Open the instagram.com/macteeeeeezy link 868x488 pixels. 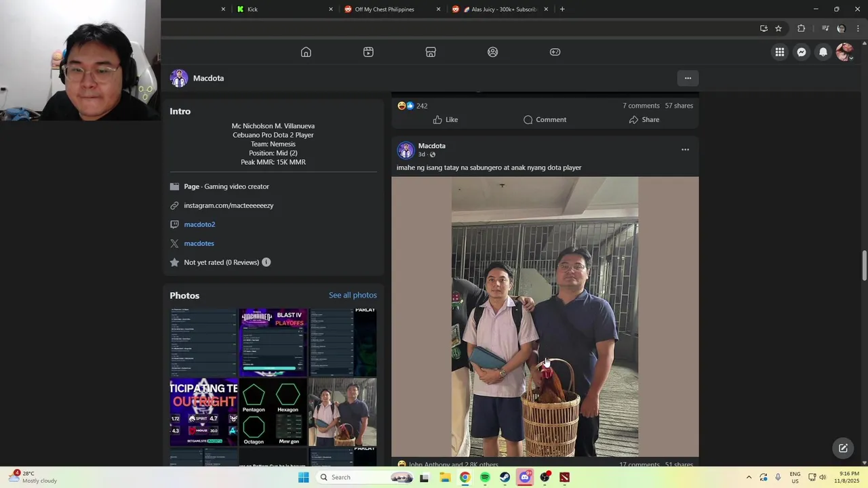click(229, 205)
